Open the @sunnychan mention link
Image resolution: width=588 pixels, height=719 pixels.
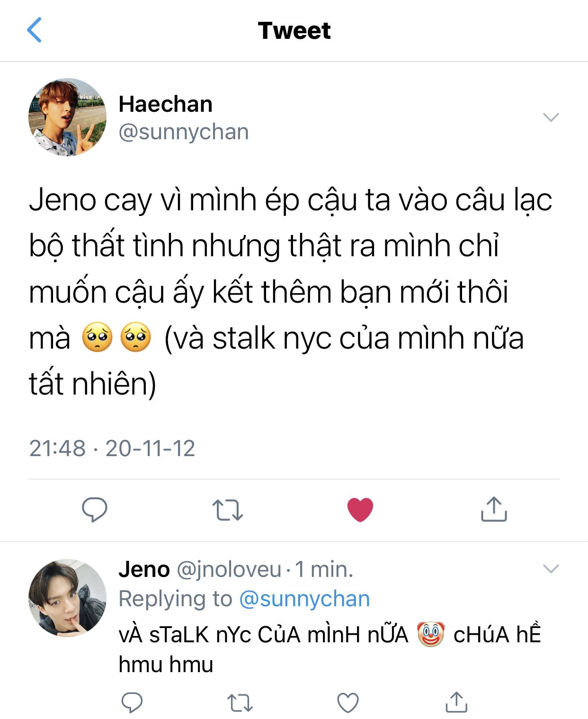click(x=304, y=599)
